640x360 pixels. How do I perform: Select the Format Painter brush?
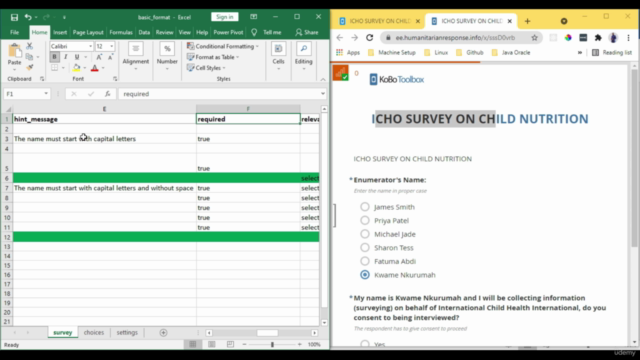pyautogui.click(x=29, y=67)
